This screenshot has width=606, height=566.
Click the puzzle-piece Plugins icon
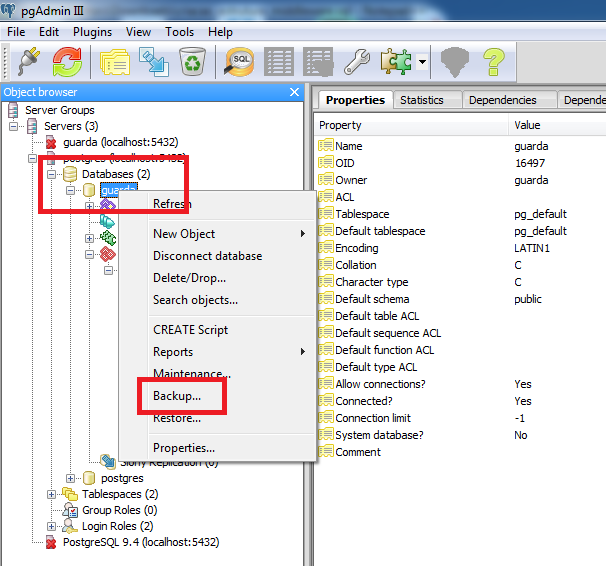(x=396, y=62)
